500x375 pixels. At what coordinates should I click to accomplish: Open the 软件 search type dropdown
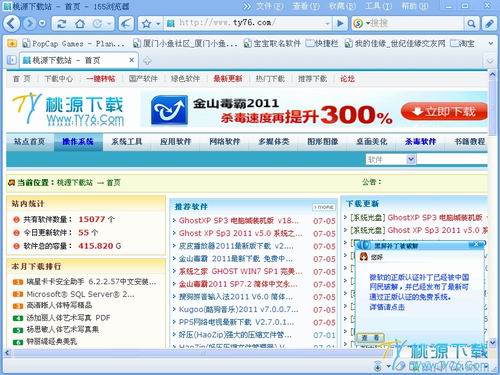pos(391,160)
